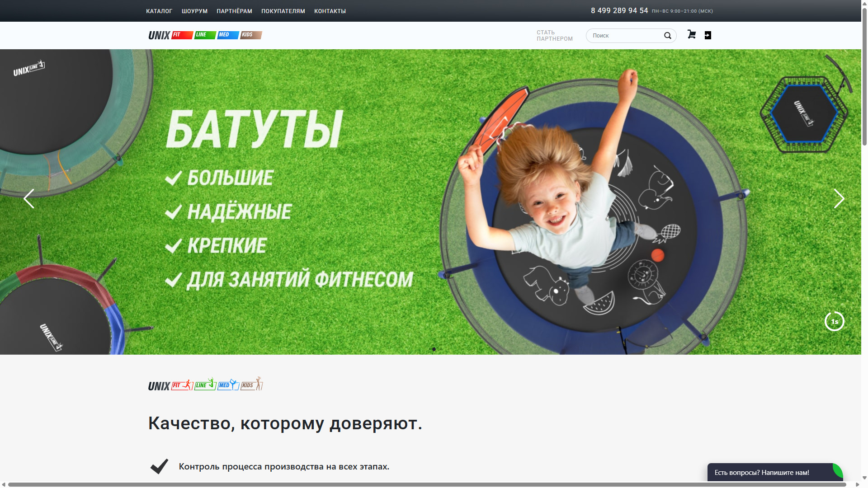Open the blue MED brand badge in the header
This screenshot has height=488, width=868.
(x=228, y=35)
